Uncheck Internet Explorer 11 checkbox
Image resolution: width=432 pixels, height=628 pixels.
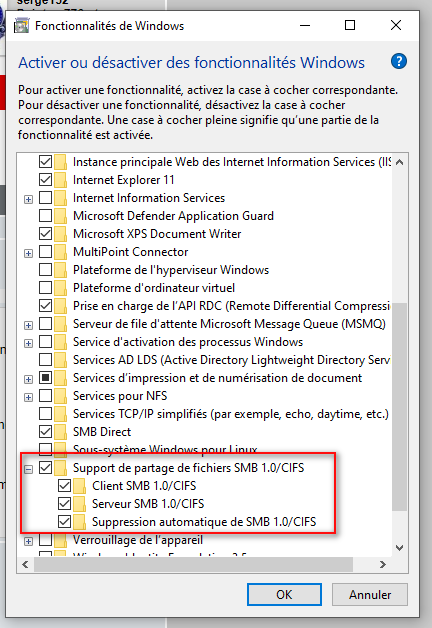(45, 180)
